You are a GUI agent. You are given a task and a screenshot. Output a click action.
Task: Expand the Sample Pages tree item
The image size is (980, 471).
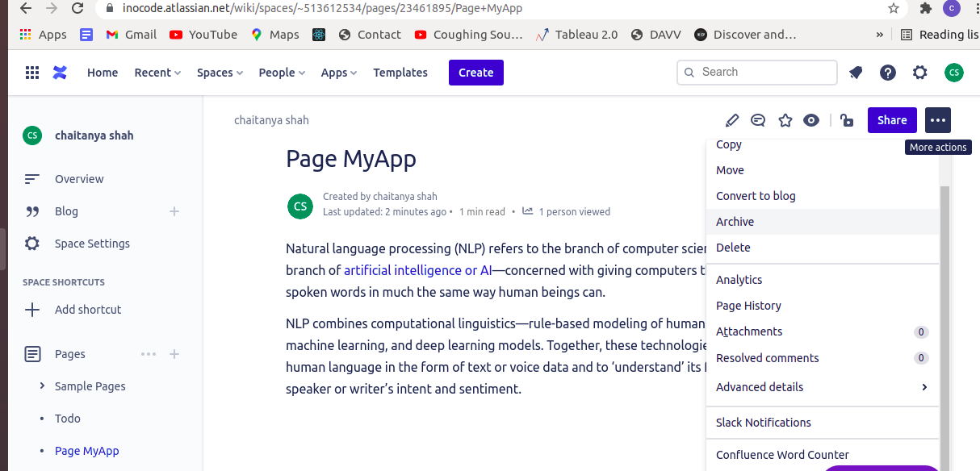[x=42, y=386]
